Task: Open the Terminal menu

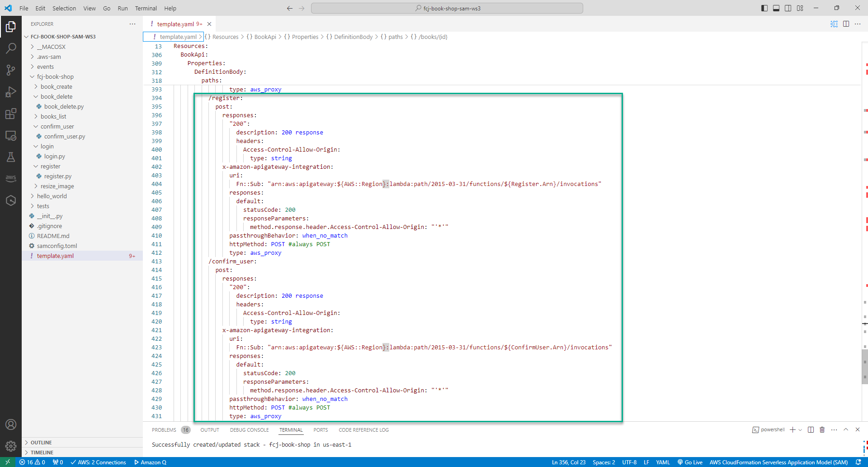Action: tap(146, 8)
